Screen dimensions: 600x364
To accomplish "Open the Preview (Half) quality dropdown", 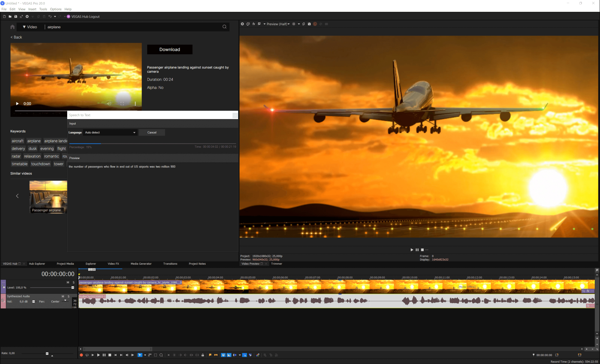I will 278,24.
